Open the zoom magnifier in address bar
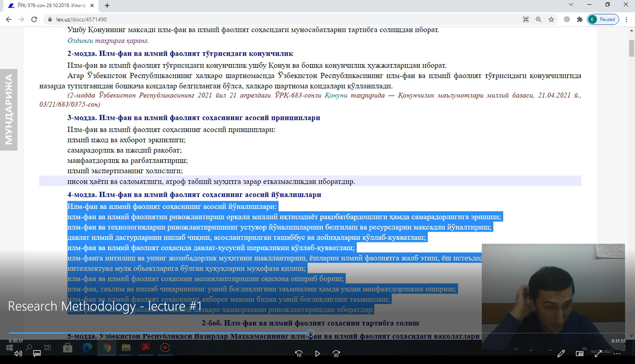This screenshot has width=635, height=364. 539,20
